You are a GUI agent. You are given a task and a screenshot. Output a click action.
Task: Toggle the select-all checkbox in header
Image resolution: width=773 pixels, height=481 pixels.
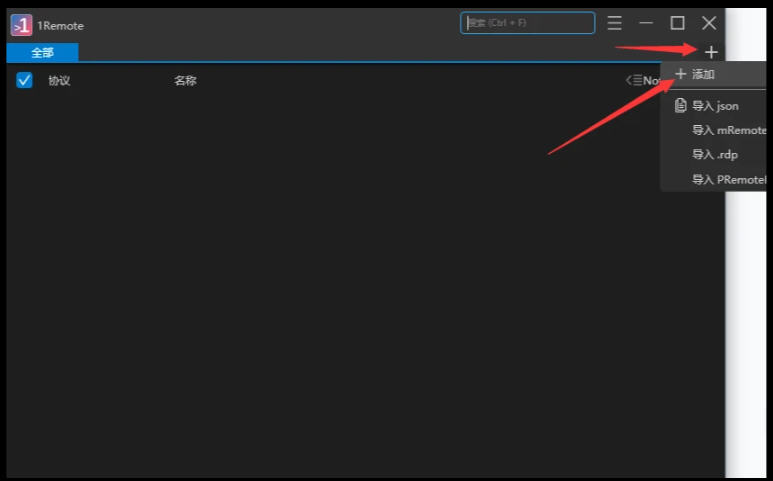click(24, 80)
